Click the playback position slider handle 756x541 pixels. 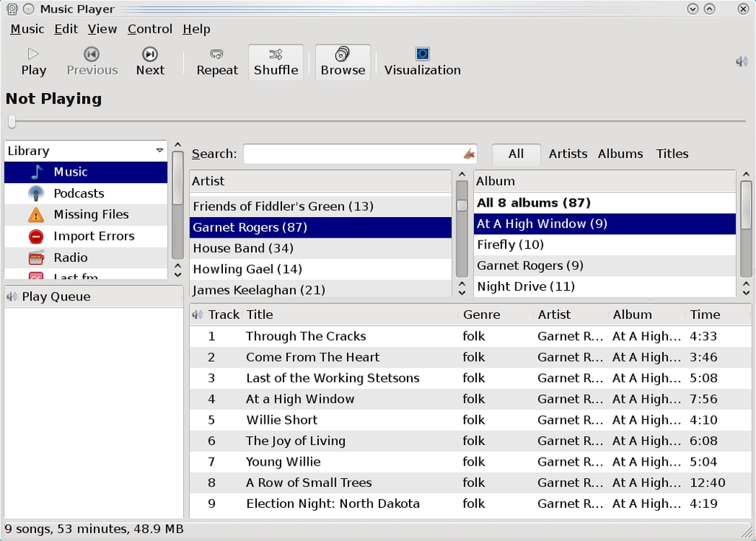click(x=11, y=121)
